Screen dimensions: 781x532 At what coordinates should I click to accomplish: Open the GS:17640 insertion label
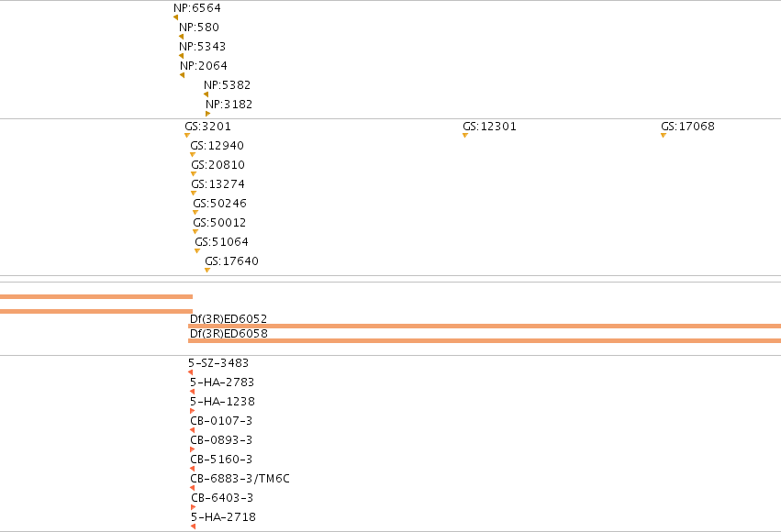pos(231,261)
